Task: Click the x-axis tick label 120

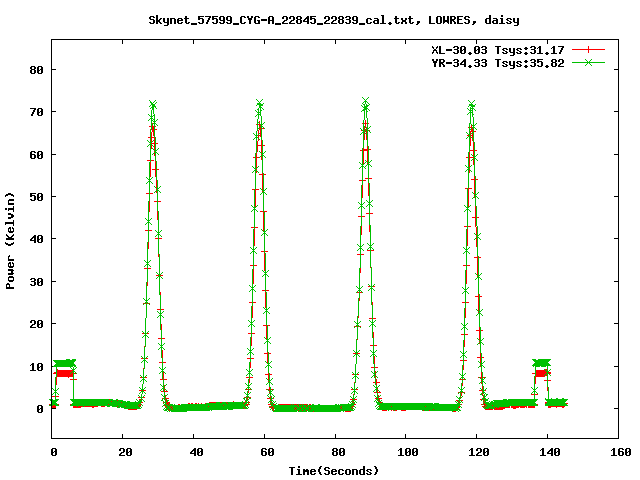Action: click(x=478, y=452)
